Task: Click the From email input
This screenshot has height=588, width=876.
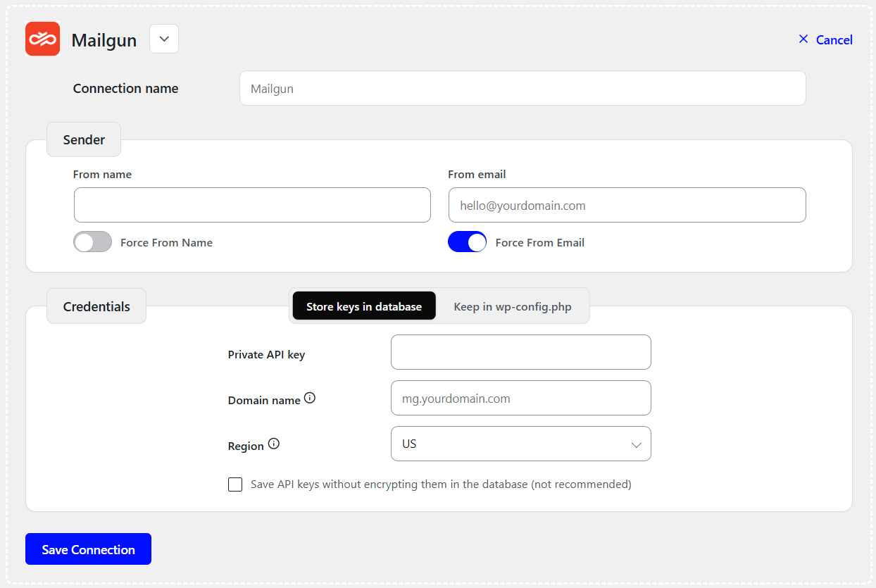Action: click(x=627, y=205)
